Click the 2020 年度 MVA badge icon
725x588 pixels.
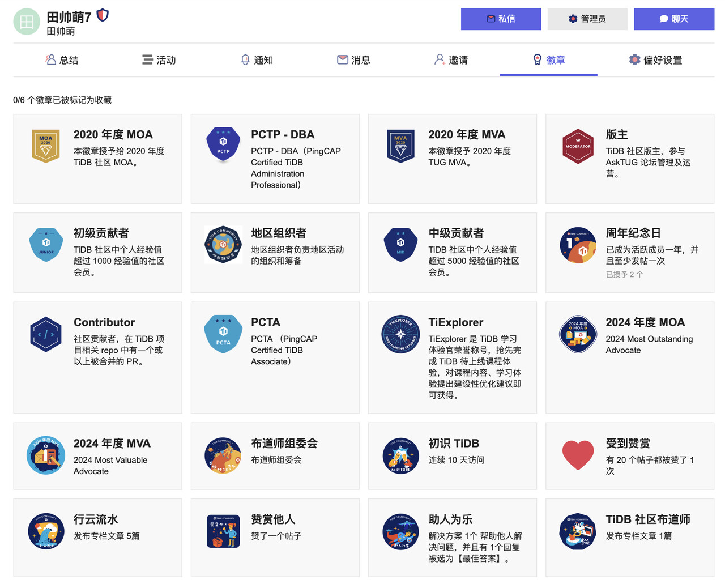point(400,146)
